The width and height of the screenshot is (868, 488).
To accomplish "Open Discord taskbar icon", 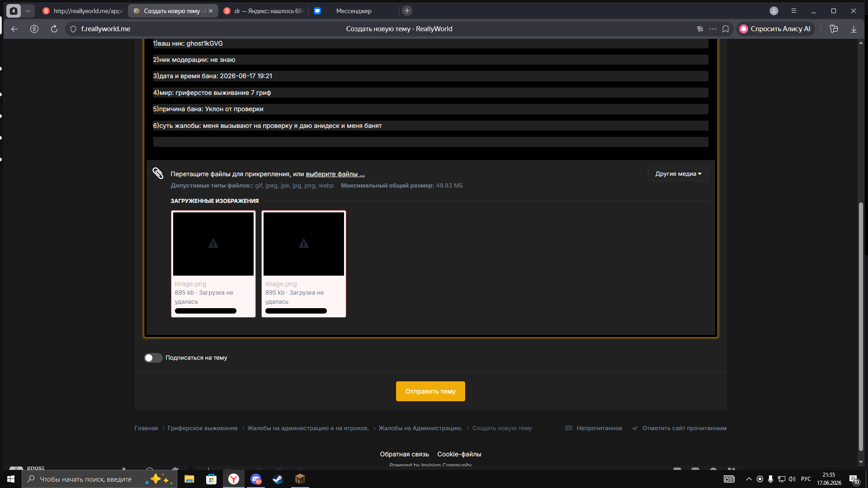I will pos(256,479).
